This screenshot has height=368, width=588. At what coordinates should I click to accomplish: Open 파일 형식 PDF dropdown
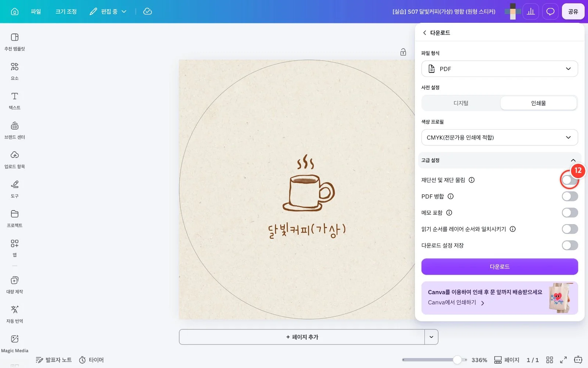point(499,69)
